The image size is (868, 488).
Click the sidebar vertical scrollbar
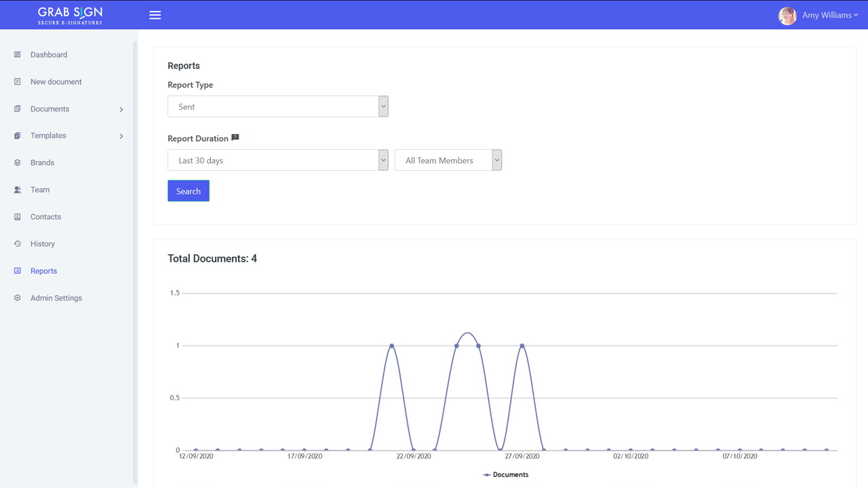coord(135,258)
